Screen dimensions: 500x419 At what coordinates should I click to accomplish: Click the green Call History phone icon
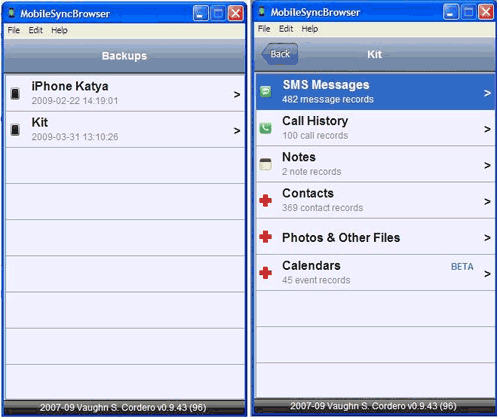(266, 128)
